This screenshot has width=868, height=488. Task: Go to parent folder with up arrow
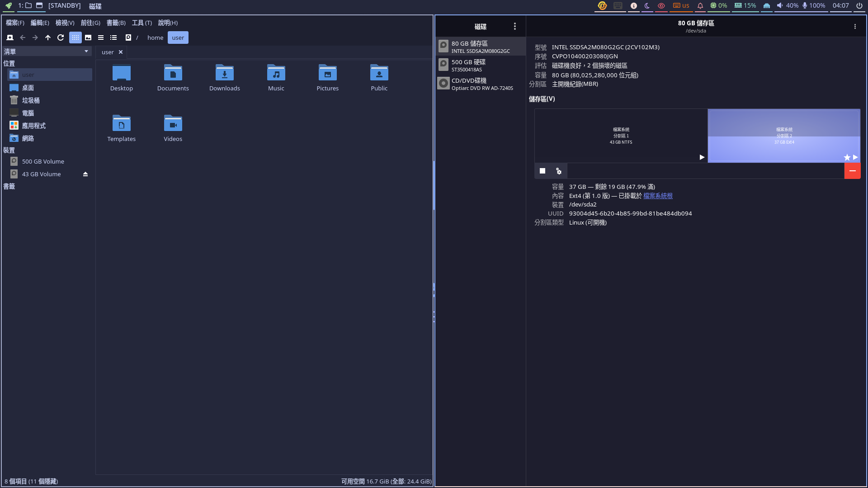click(48, 38)
